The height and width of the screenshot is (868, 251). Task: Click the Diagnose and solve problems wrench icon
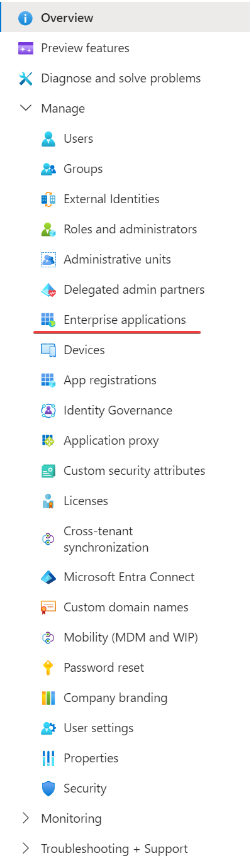26,79
